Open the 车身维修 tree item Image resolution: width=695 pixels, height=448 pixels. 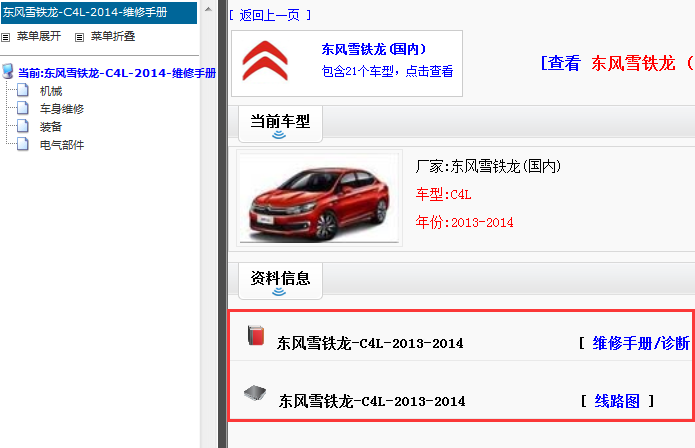click(x=62, y=109)
